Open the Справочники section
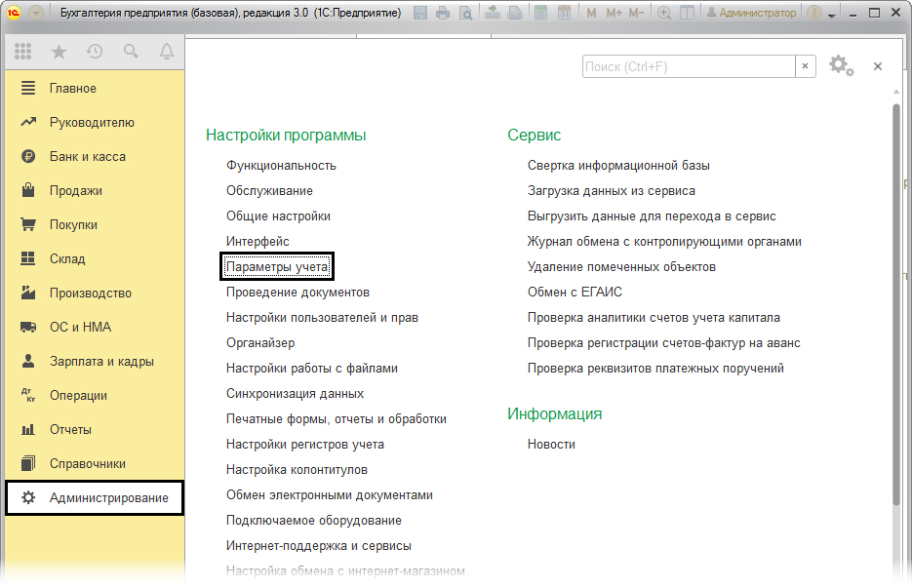912x588 pixels. coord(95,463)
